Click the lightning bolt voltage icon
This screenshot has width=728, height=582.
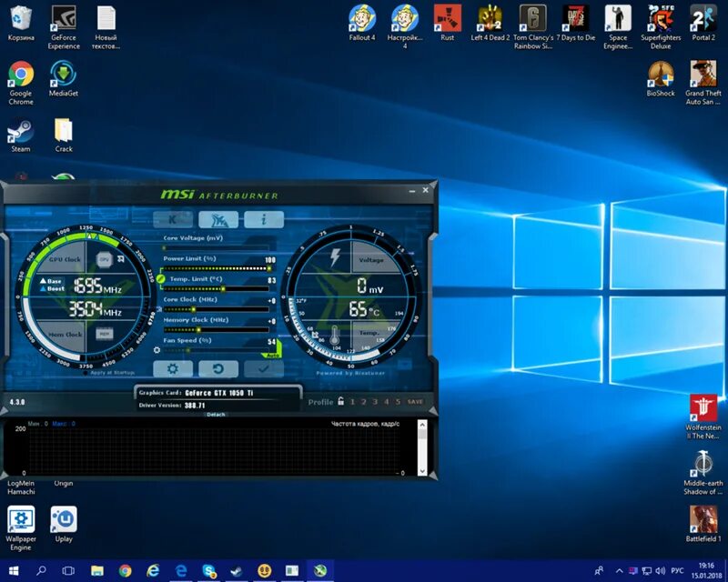point(335,257)
